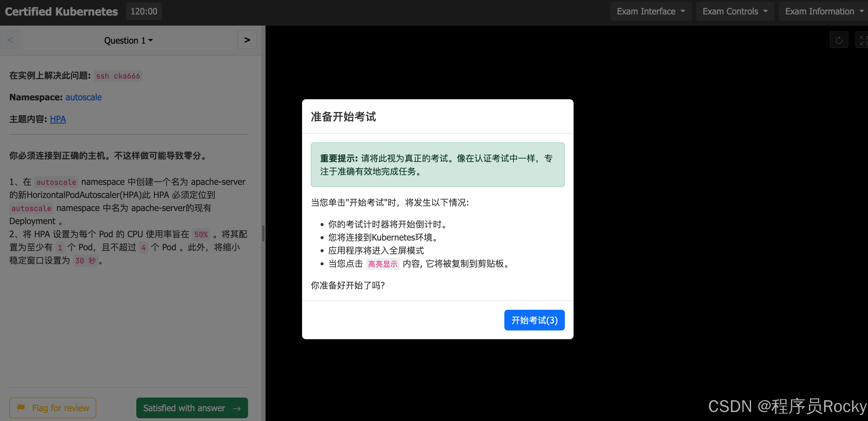Click the 120:00 exam timer
Viewport: 868px width, 421px height.
click(144, 11)
